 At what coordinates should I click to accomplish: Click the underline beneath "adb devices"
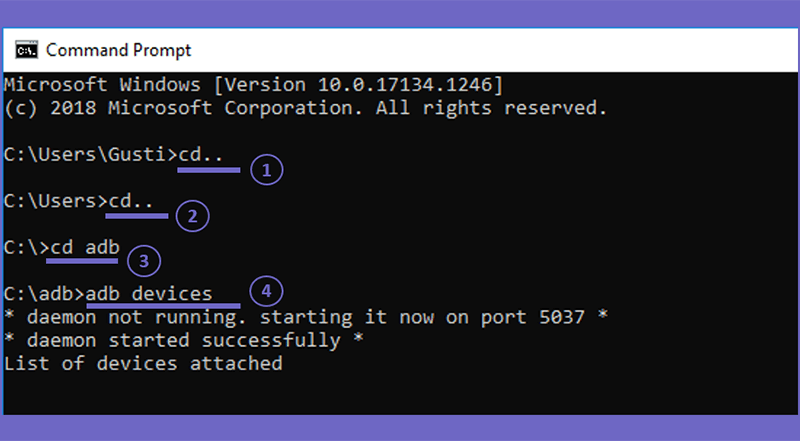163,306
